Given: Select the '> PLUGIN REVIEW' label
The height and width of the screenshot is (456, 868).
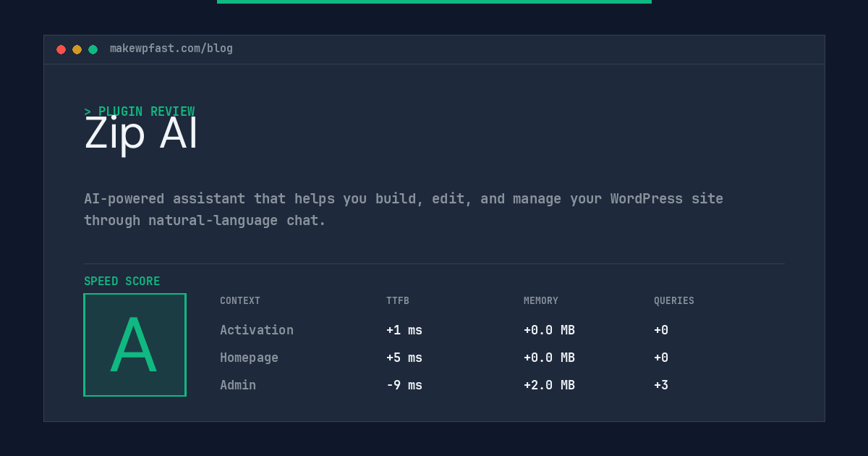Looking at the screenshot, I should click(140, 111).
